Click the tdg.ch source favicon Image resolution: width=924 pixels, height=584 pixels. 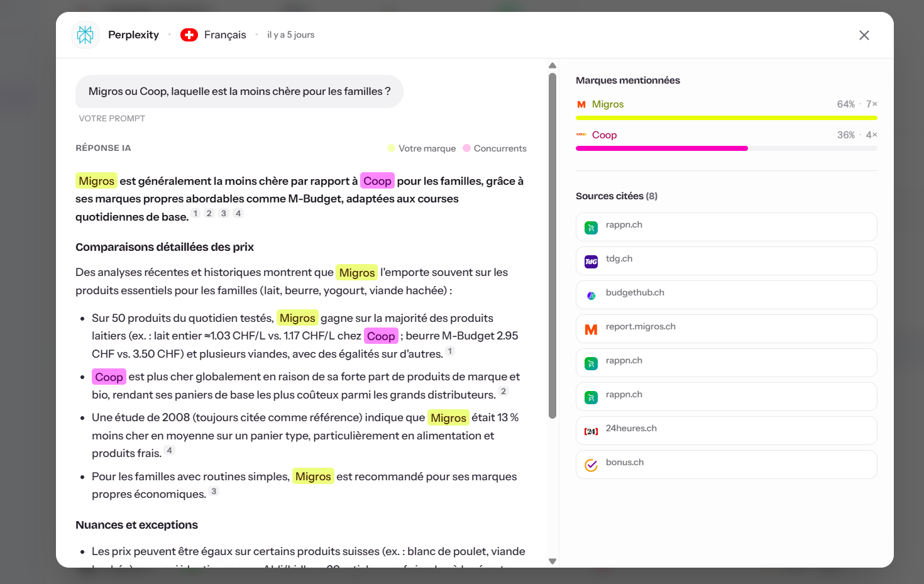[591, 262]
